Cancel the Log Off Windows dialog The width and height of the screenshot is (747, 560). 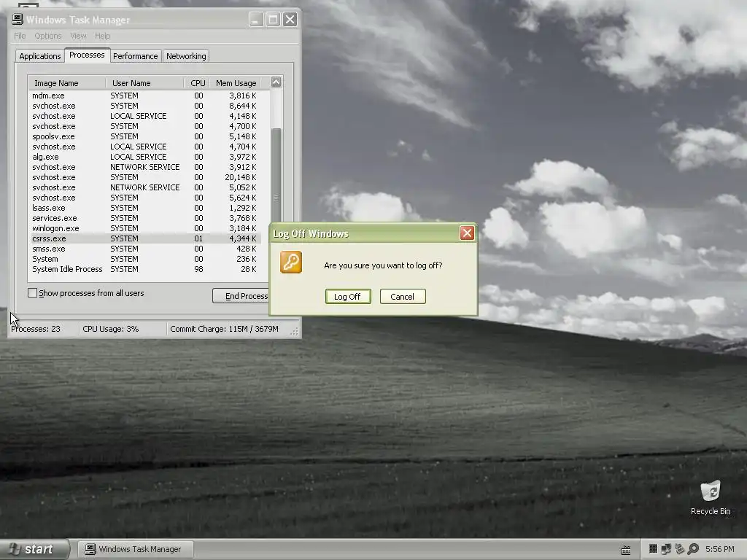pos(403,296)
